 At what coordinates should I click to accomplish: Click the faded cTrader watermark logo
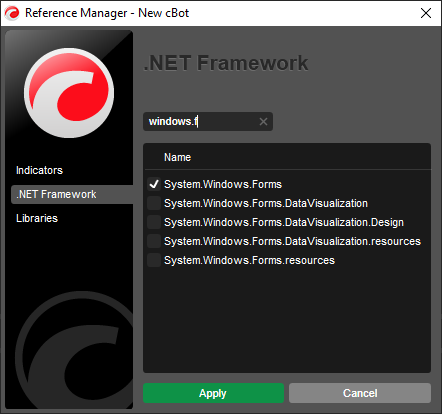pyautogui.click(x=74, y=350)
